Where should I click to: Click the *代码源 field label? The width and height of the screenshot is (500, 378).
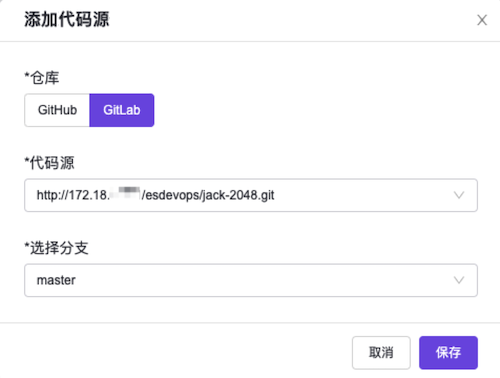(49, 163)
